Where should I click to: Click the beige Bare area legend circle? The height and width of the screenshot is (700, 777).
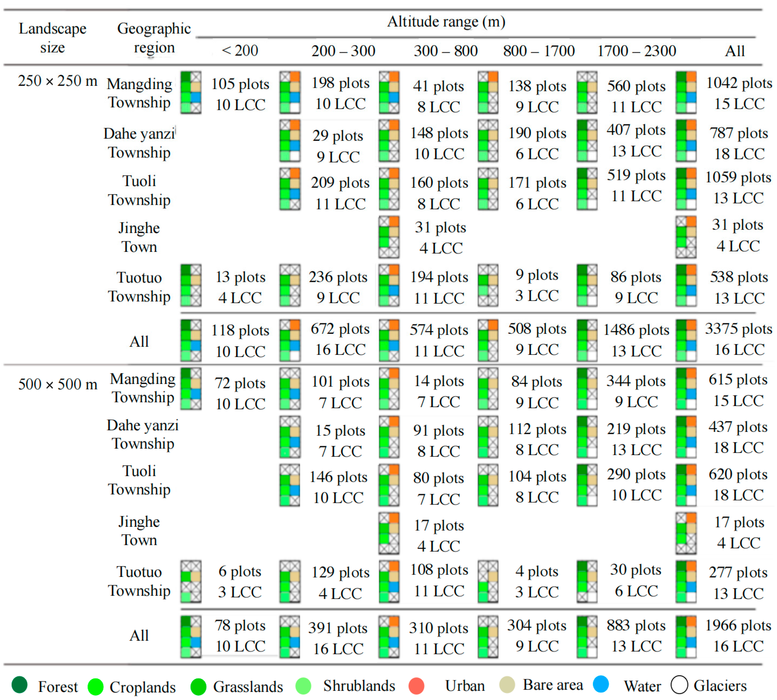click(507, 685)
